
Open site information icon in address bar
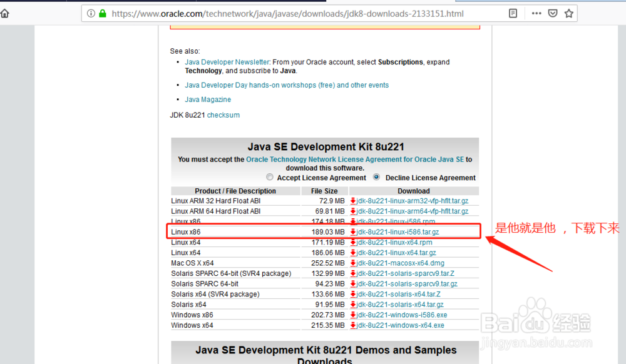91,14
